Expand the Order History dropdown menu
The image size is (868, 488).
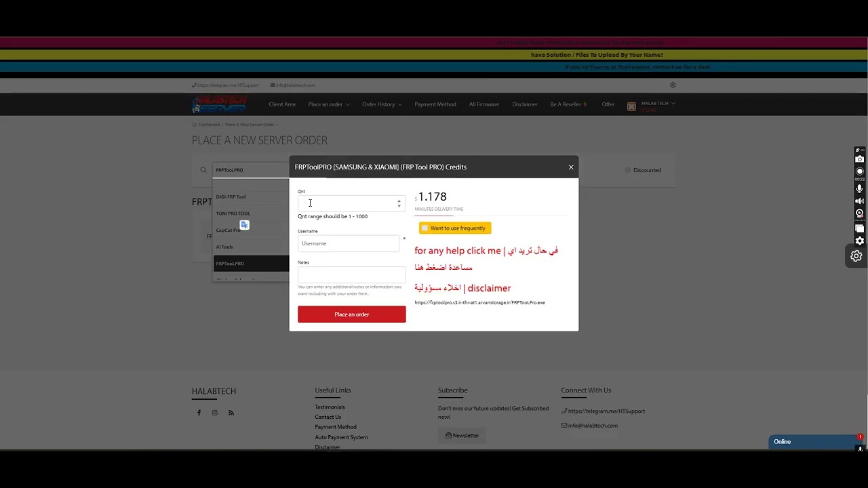(x=382, y=104)
